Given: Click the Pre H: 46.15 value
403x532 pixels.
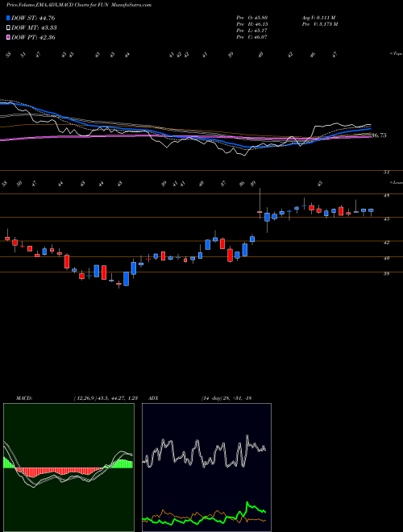Looking at the screenshot, I should pos(252,24).
